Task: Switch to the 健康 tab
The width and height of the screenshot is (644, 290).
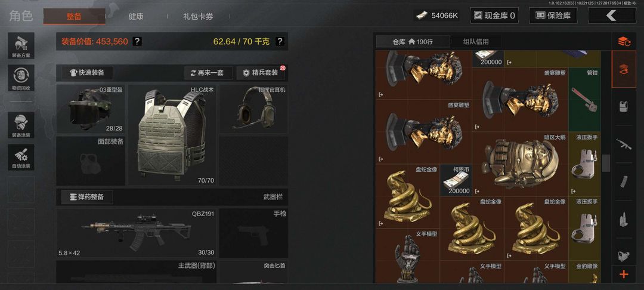Action: [x=136, y=17]
